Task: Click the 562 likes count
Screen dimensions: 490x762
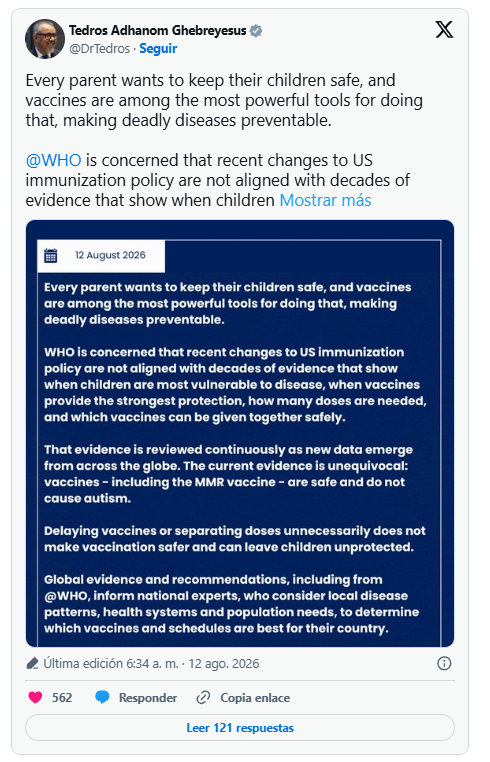Action: tap(62, 698)
